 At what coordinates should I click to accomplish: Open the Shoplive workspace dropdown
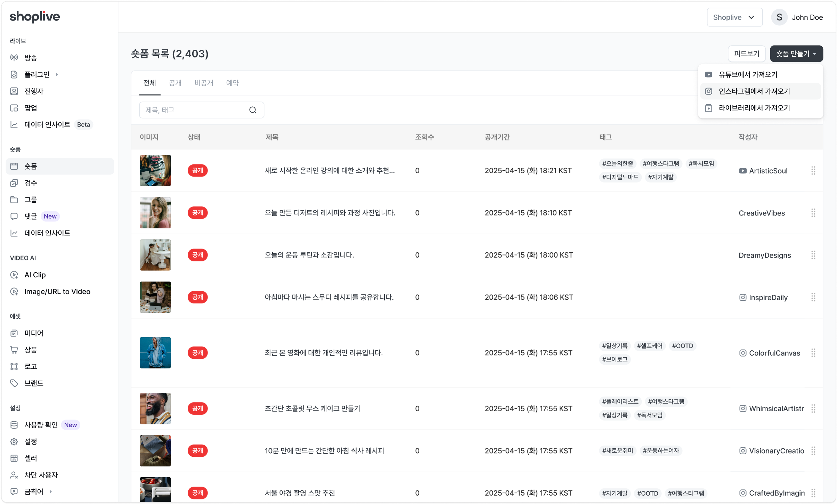coord(734,17)
